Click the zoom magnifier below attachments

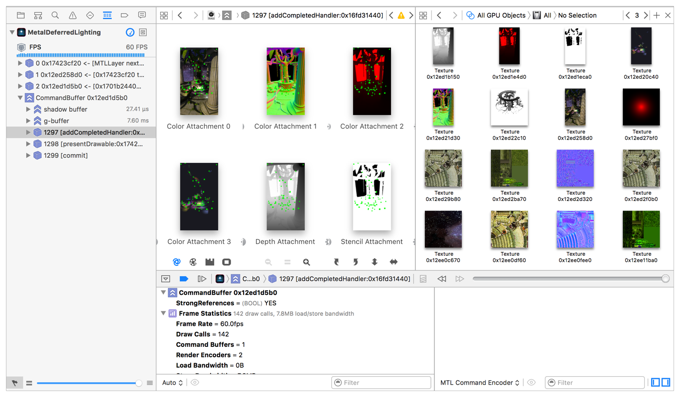(307, 262)
